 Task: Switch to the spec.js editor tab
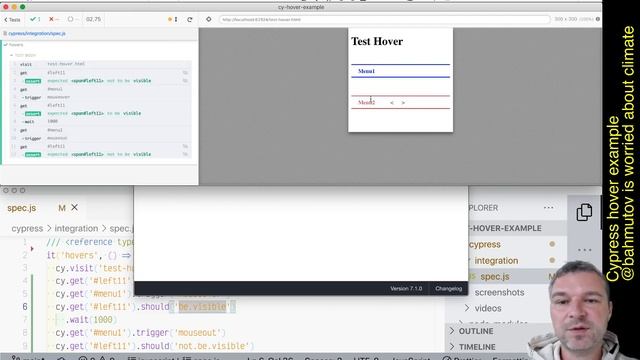coord(22,208)
